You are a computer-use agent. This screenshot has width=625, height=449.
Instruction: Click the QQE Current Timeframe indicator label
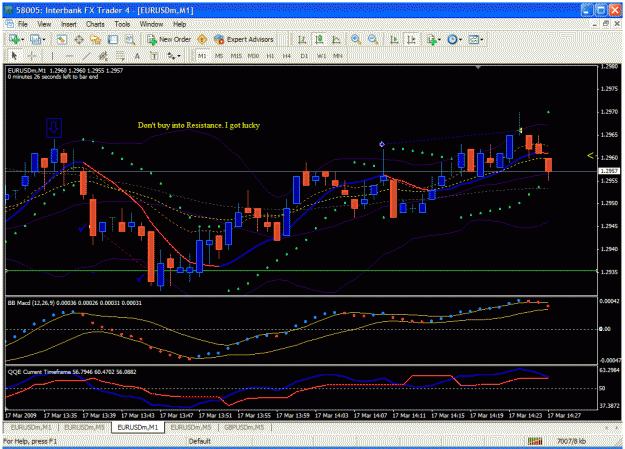72,372
